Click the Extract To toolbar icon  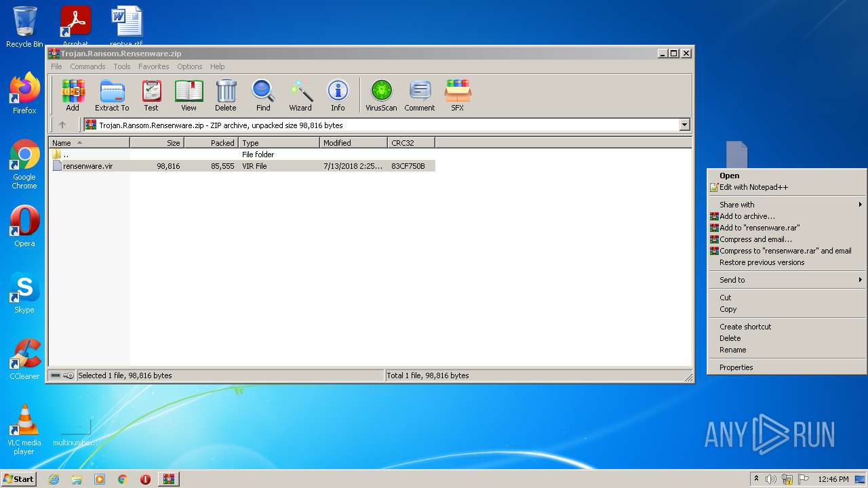tap(112, 96)
